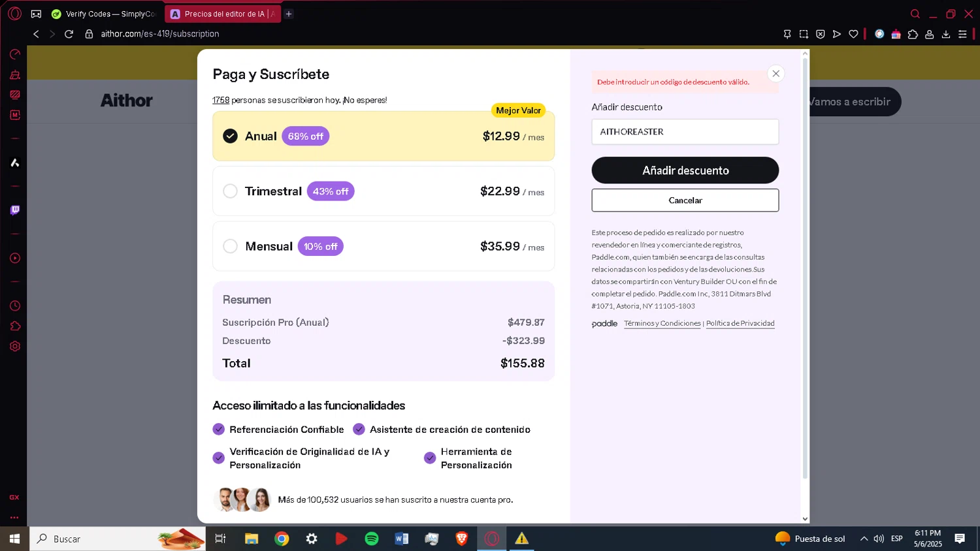Viewport: 980px width, 551px height.
Task: Click the discount code input field
Action: 685,132
